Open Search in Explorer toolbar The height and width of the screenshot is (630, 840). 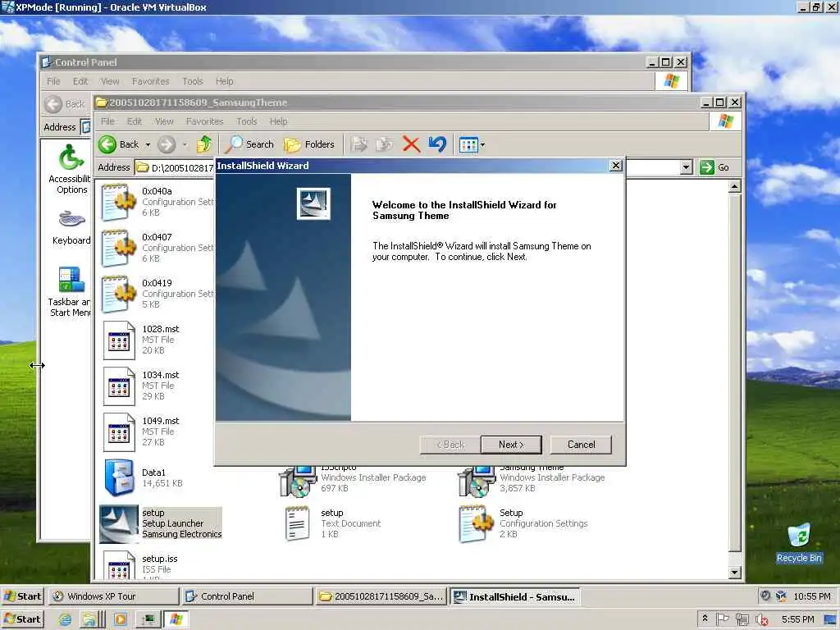coord(249,144)
